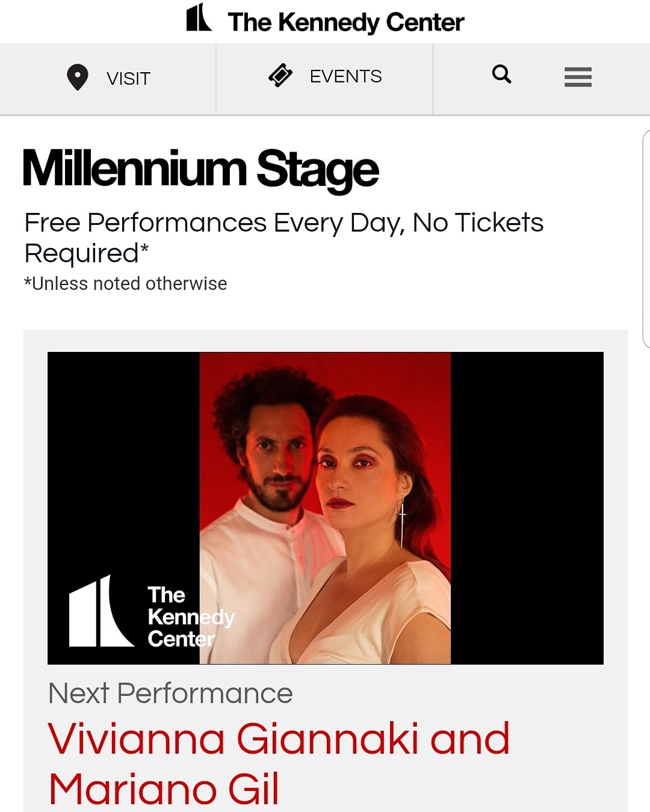
Task: Click the Millennium Stage page heading
Action: point(200,169)
